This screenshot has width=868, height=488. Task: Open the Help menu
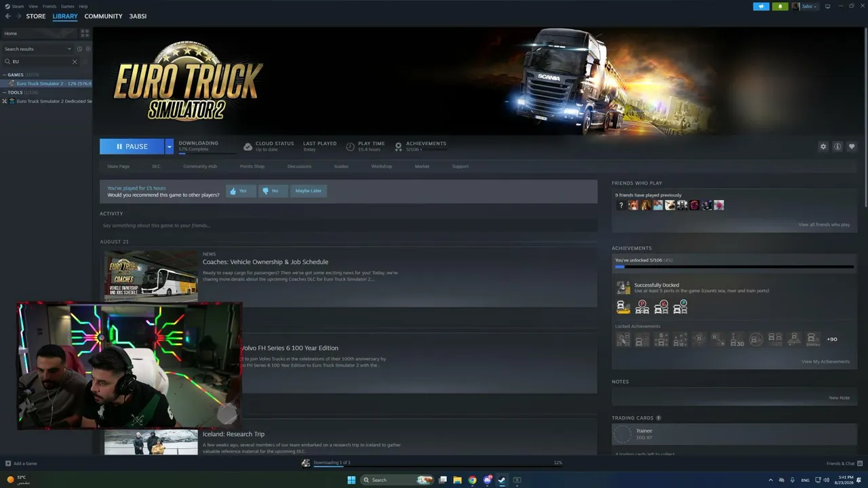[x=83, y=6]
